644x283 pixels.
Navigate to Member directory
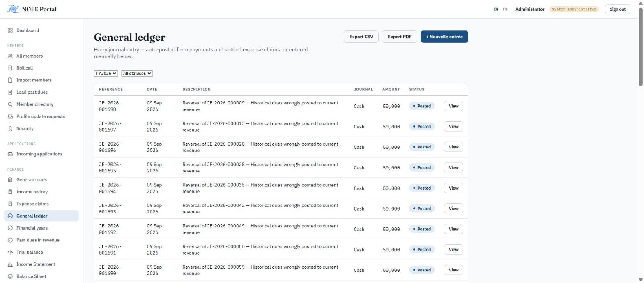tap(35, 104)
